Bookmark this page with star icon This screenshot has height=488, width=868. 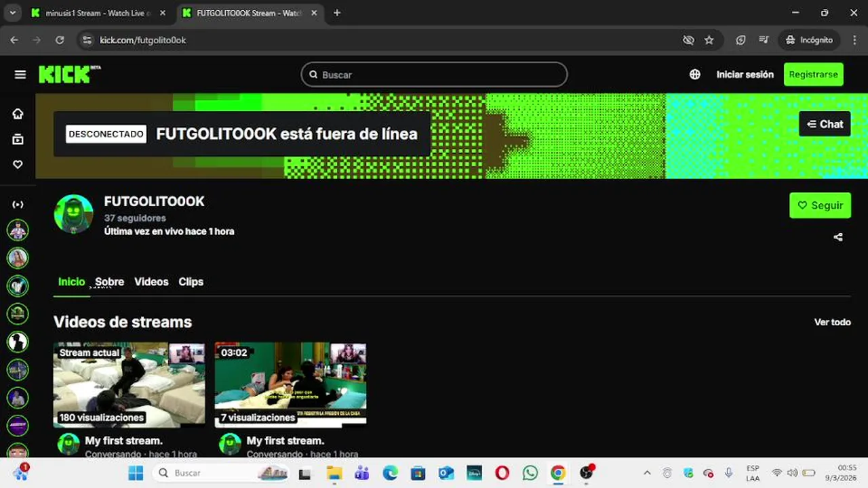tap(709, 40)
